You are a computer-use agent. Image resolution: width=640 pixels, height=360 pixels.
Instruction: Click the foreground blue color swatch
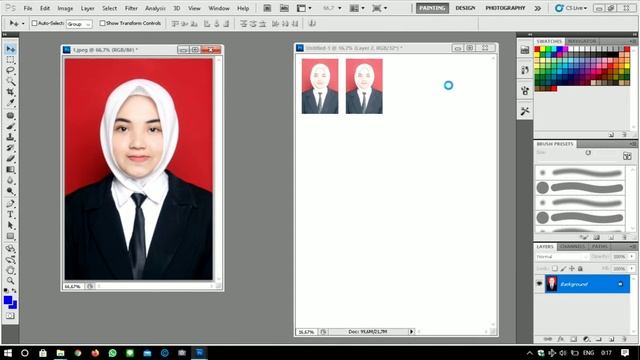[8, 300]
